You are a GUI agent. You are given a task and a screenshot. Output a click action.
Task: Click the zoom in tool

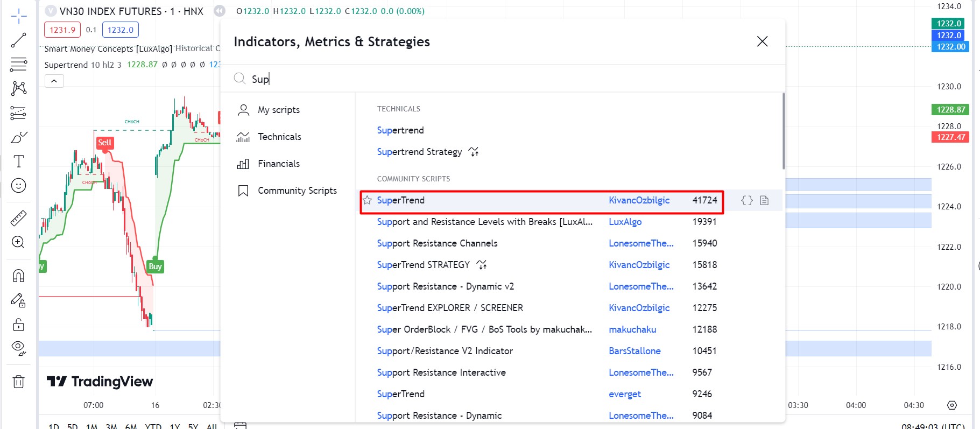pyautogui.click(x=18, y=242)
